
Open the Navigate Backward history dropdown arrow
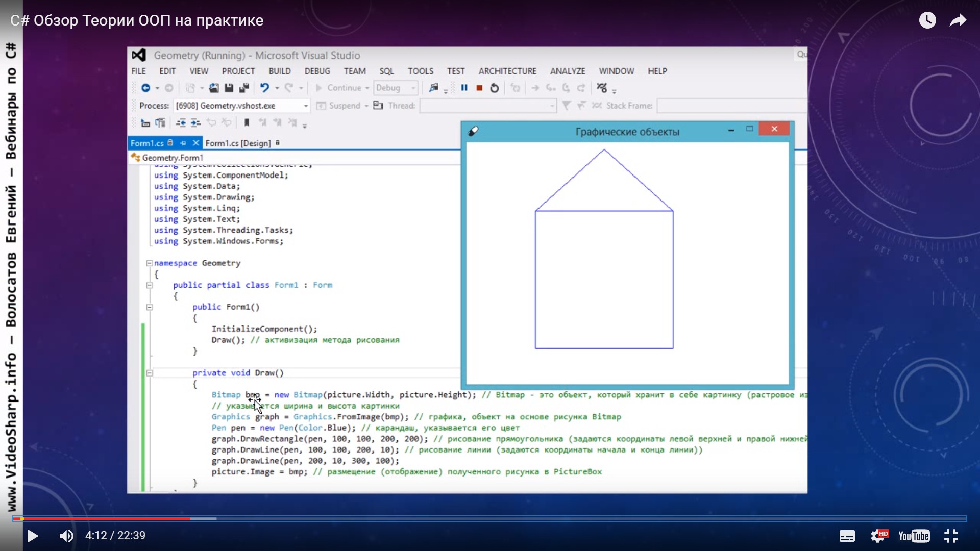pos(157,88)
